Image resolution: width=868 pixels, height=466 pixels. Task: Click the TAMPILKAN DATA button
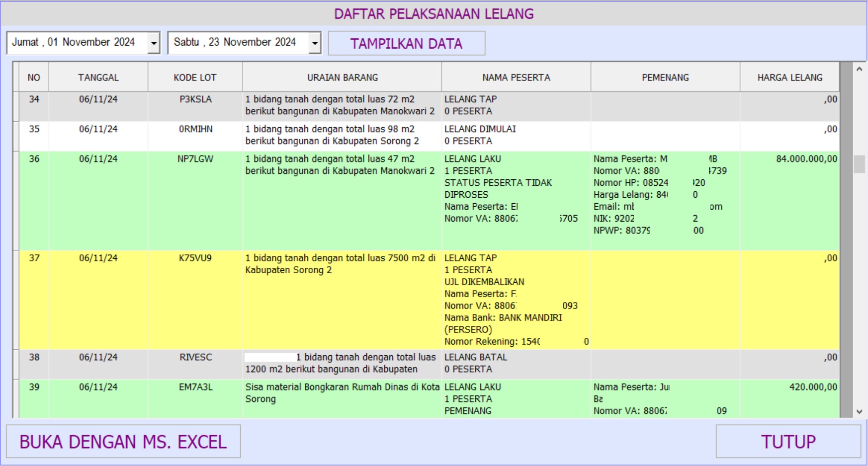coord(406,44)
